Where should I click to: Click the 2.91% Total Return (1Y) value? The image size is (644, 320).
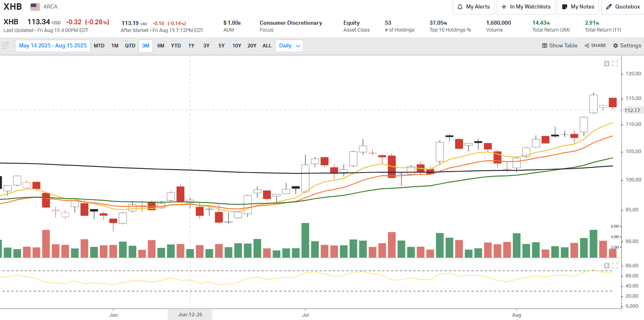coord(592,23)
